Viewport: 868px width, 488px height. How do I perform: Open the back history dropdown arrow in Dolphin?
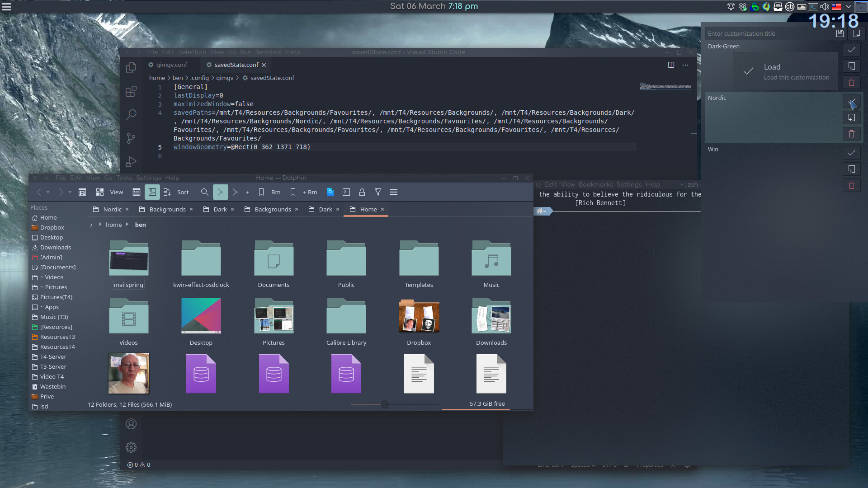pos(48,192)
